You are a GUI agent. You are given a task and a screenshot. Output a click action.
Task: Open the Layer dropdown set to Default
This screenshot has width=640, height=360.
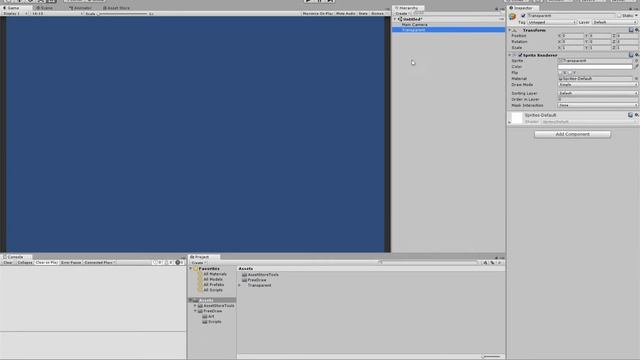[x=615, y=22]
